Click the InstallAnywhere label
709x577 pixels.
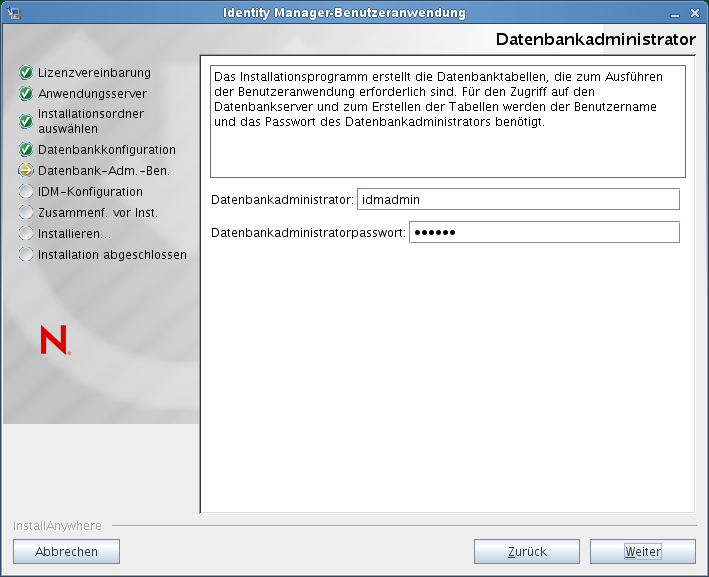point(57,525)
